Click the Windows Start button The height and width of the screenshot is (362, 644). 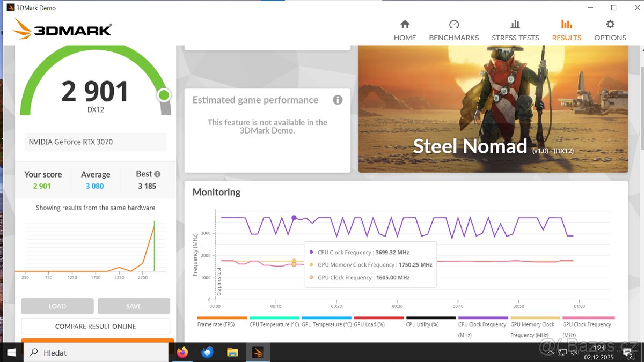point(11,352)
